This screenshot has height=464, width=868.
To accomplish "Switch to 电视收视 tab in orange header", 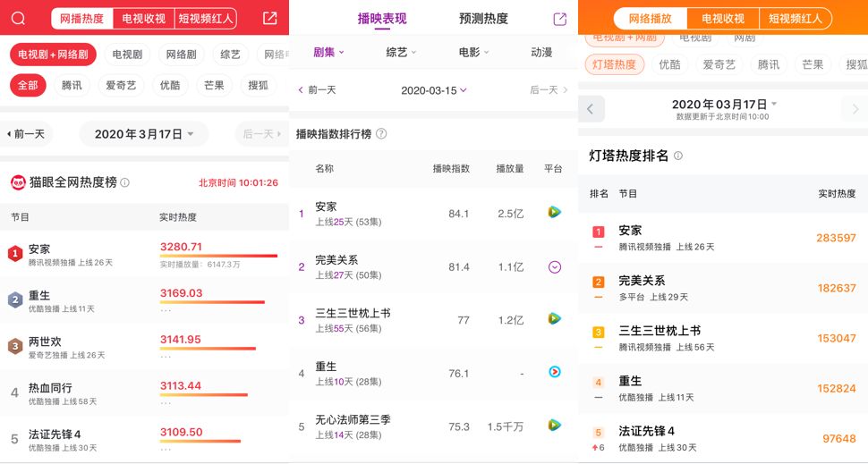I will 722,19.
